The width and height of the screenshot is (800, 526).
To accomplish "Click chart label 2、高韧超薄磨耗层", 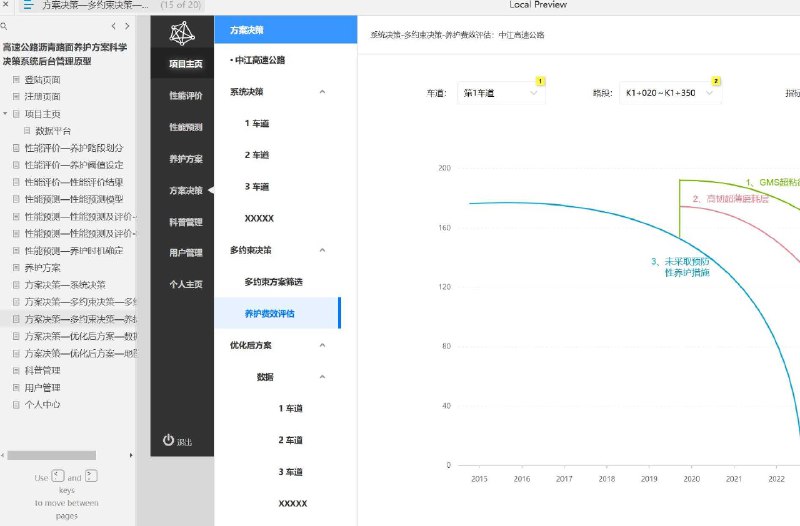I will [731, 199].
